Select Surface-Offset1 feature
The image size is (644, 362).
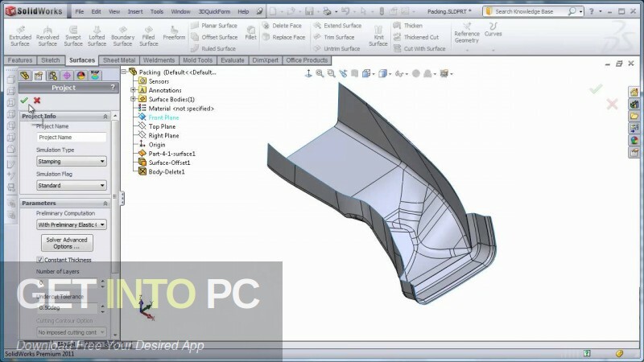[169, 162]
